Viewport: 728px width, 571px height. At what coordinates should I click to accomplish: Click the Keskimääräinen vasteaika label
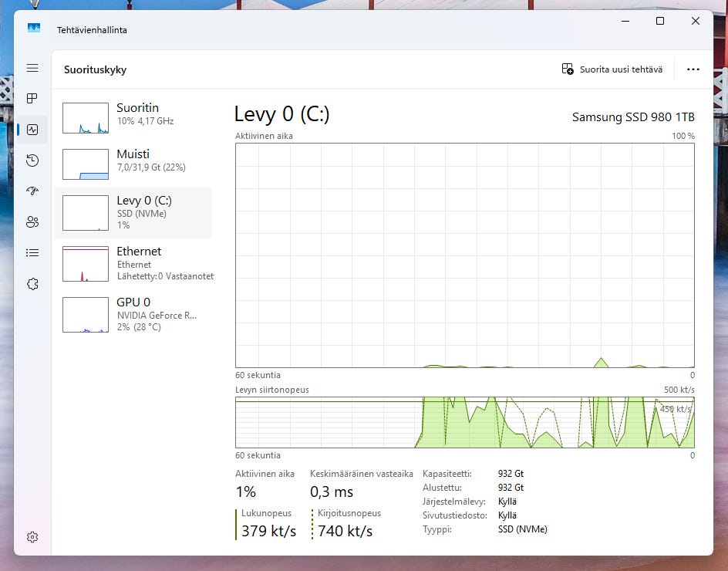(x=361, y=474)
